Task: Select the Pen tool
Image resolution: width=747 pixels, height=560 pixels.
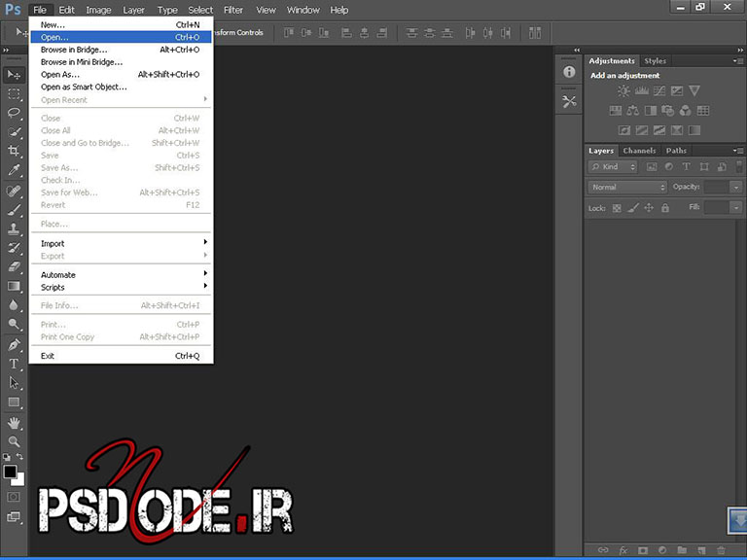Action: click(14, 344)
